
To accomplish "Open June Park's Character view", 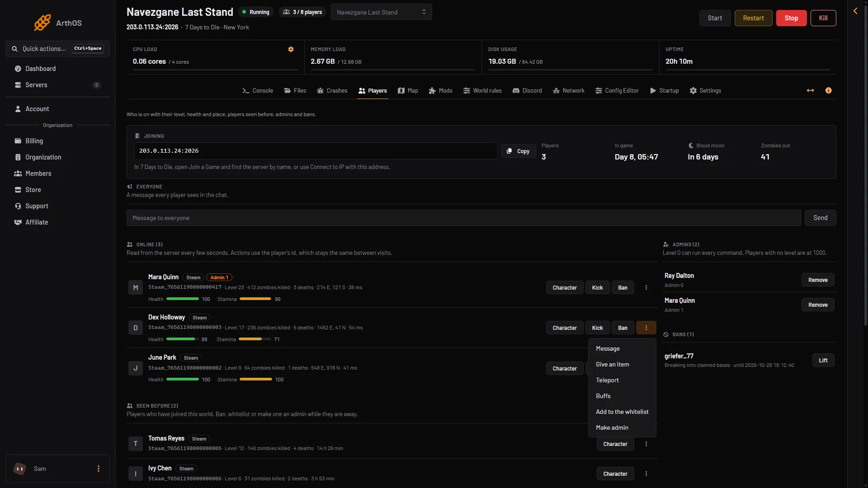I will coord(565,368).
